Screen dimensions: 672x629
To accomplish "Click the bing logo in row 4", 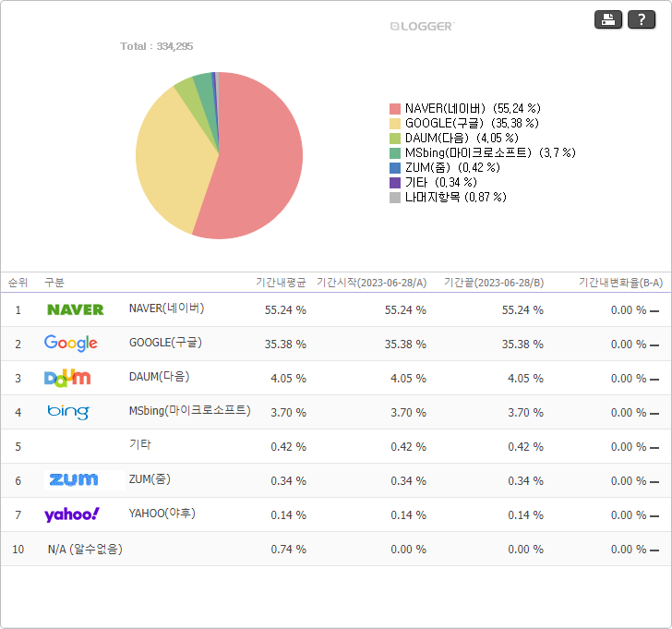I will (x=68, y=412).
